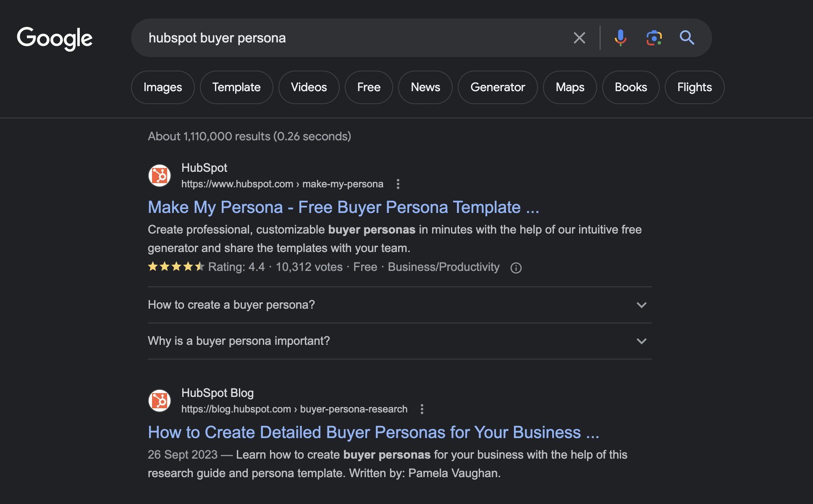The image size is (813, 504).
Task: Open "How to Create Detailed Buyer Personas" link
Action: pos(373,433)
